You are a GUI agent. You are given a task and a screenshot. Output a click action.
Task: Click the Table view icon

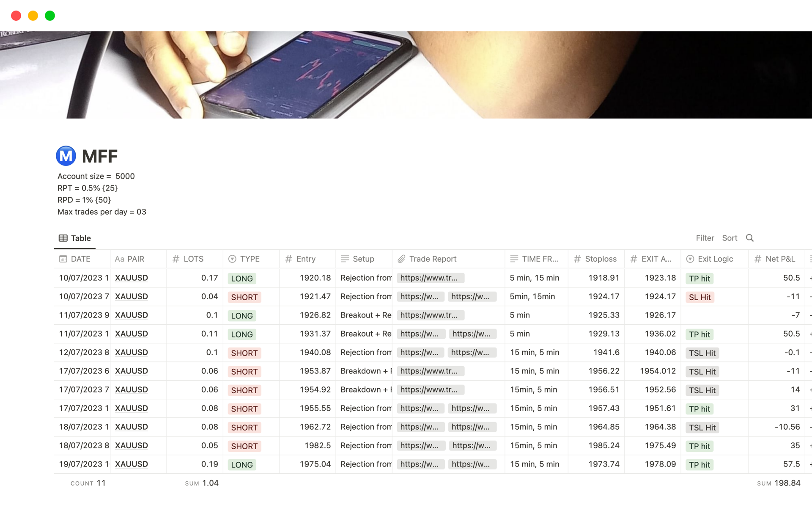tap(62, 238)
